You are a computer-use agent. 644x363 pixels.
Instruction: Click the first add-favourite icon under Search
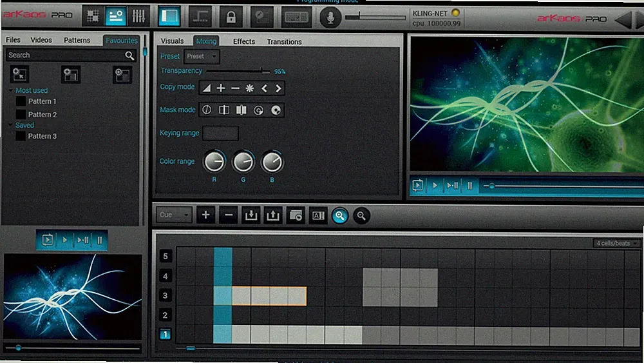(19, 74)
